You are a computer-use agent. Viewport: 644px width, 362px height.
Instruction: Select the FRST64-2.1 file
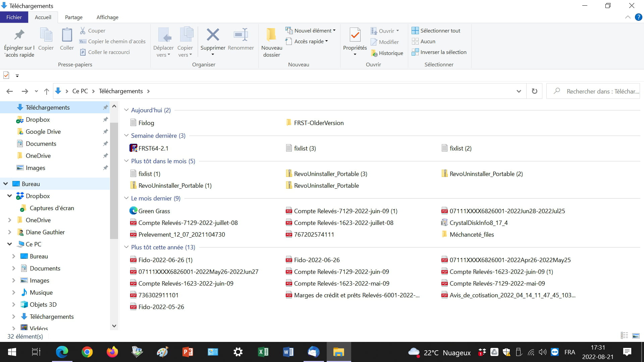[x=153, y=148]
